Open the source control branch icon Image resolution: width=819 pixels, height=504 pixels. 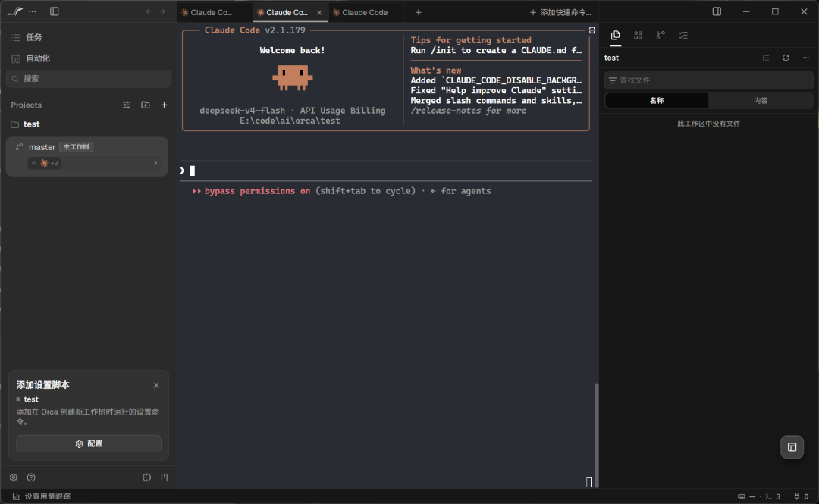[661, 35]
